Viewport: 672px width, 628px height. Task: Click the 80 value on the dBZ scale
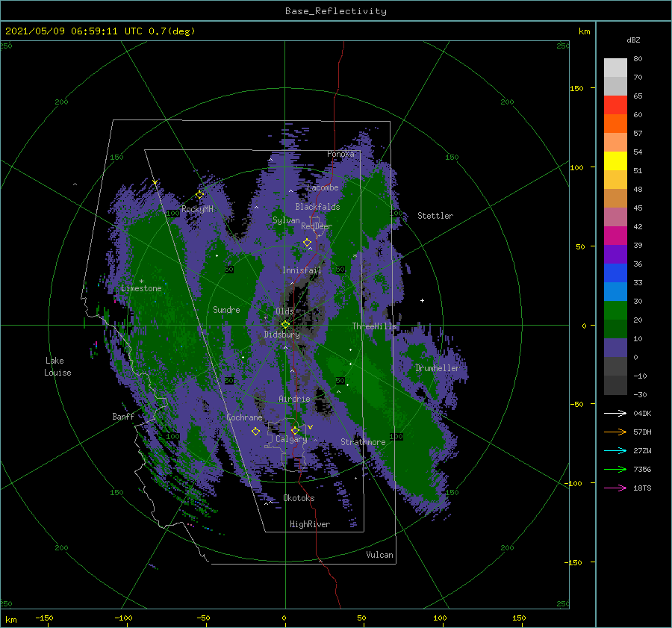coord(638,59)
